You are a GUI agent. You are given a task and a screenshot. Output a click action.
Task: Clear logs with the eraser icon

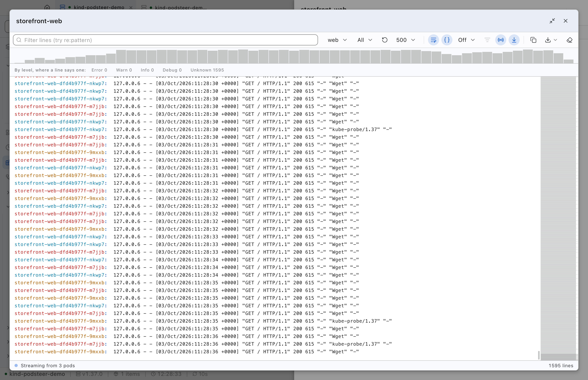[x=569, y=40]
